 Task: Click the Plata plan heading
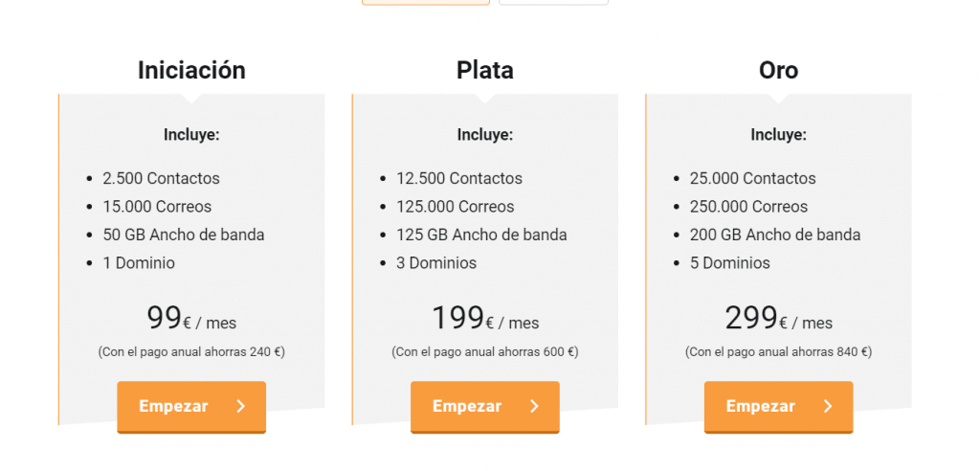pyautogui.click(x=485, y=70)
